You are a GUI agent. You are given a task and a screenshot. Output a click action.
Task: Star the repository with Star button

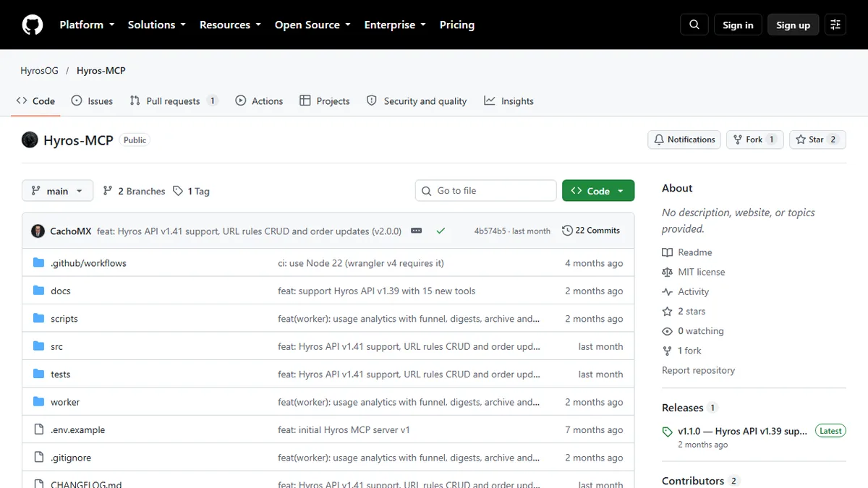coord(817,140)
